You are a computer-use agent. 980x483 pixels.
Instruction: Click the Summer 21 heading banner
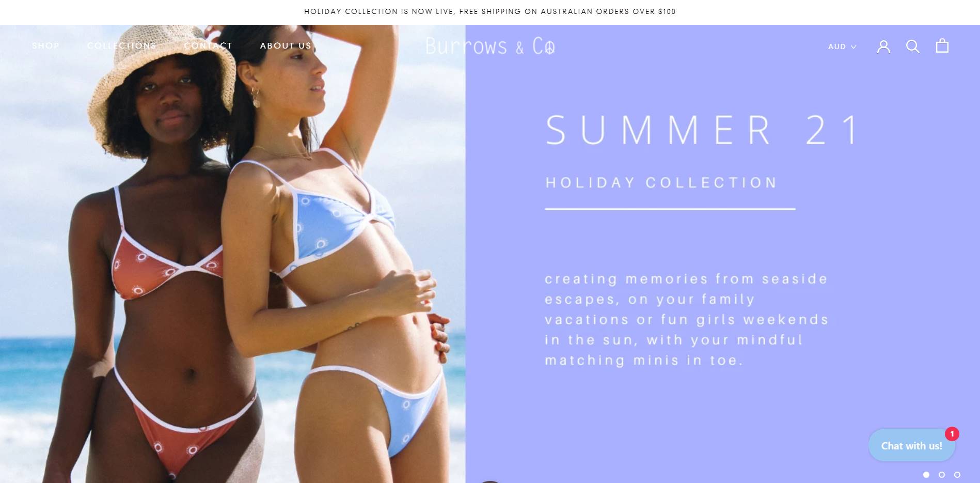pyautogui.click(x=703, y=130)
